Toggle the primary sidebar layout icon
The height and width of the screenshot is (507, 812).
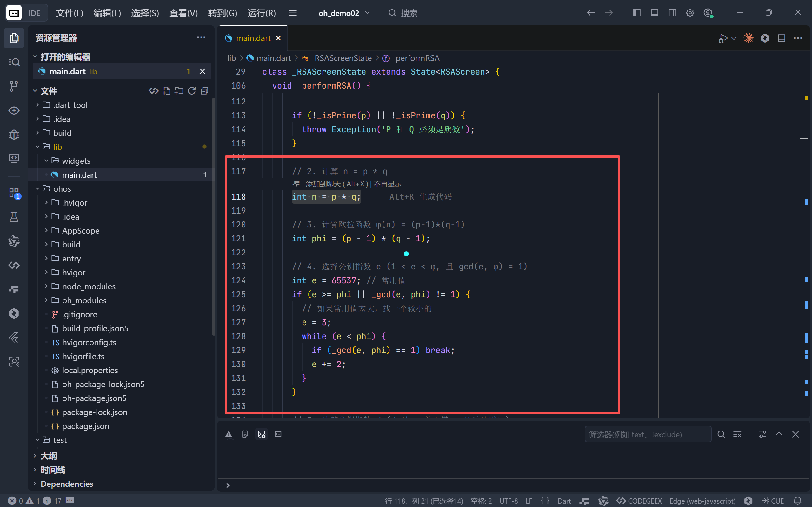point(636,13)
